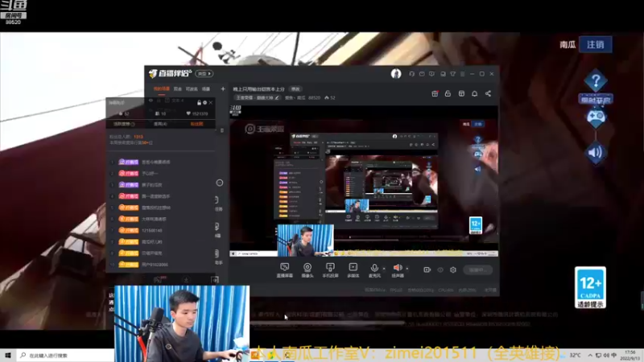Viewport: 644px width, 362px height.
Task: Add multimedia source (多媒体)
Action: (x=353, y=270)
